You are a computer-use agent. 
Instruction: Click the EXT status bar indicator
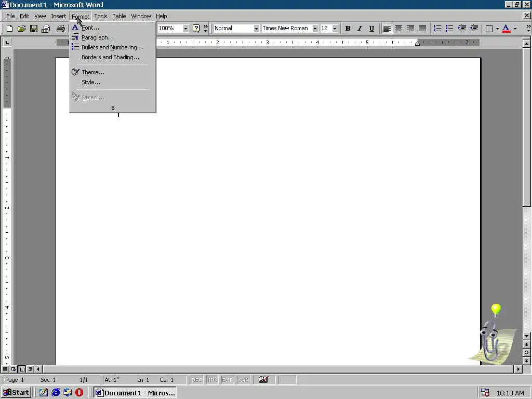[x=227, y=380]
